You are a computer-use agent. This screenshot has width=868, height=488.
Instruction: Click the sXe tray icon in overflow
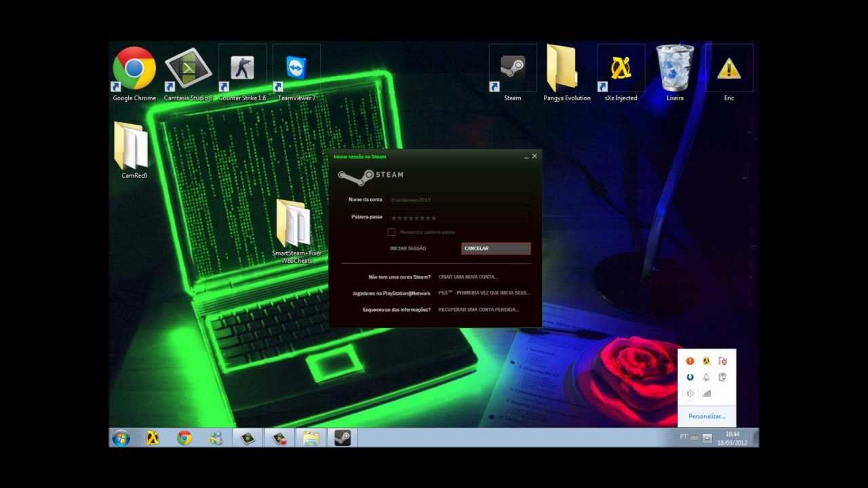click(707, 361)
